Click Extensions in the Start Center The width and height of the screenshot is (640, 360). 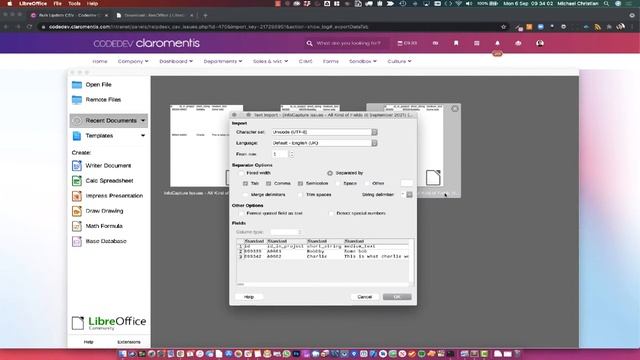pos(129,342)
